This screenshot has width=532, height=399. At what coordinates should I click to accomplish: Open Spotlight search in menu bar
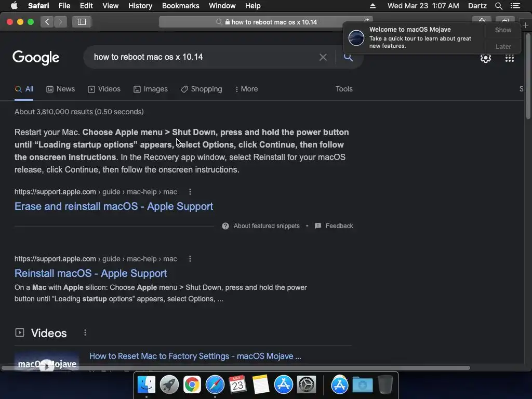pyautogui.click(x=498, y=6)
